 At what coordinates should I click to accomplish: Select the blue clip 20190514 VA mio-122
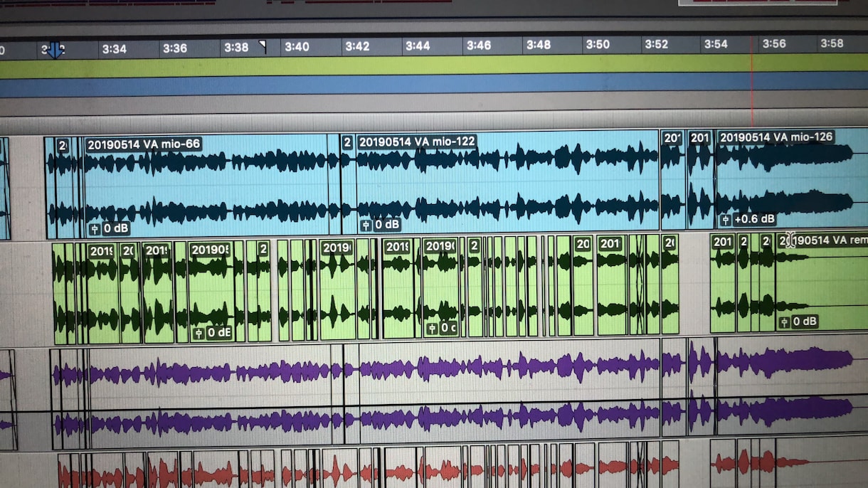click(x=507, y=182)
